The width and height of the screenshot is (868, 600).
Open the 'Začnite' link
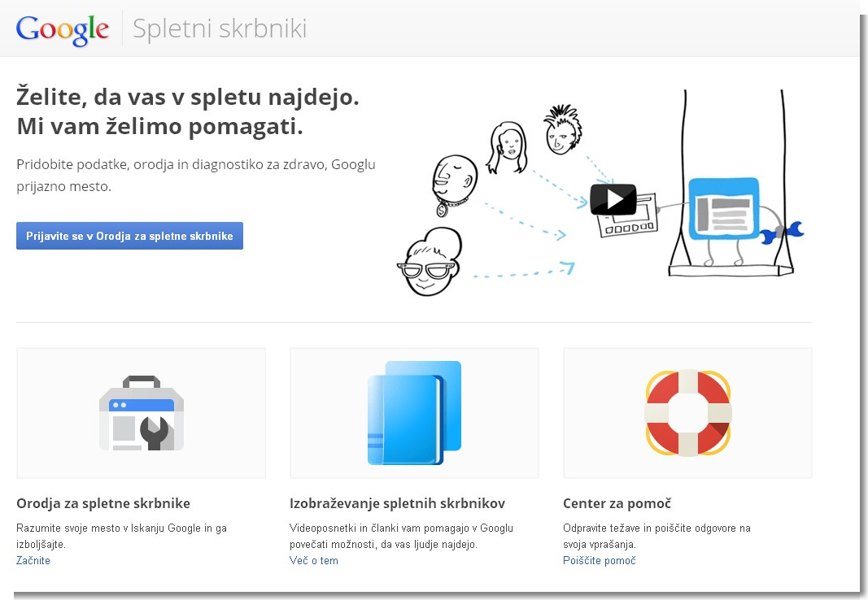coord(33,560)
